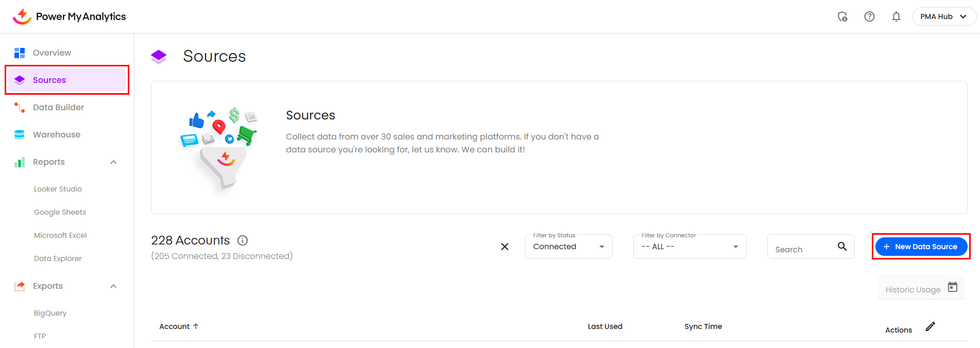Open the Filter by Connector dropdown
Viewport: 980px width, 348px height.
click(689, 247)
